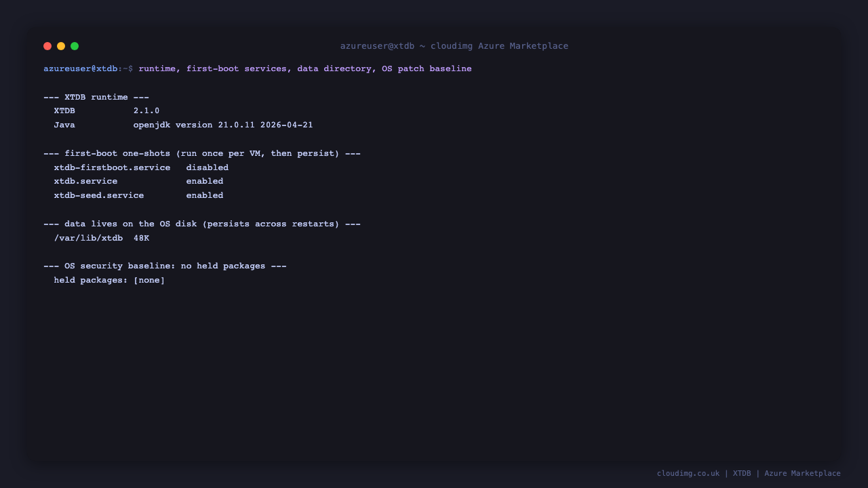Click the 'xtdb.service' entry

point(86,182)
